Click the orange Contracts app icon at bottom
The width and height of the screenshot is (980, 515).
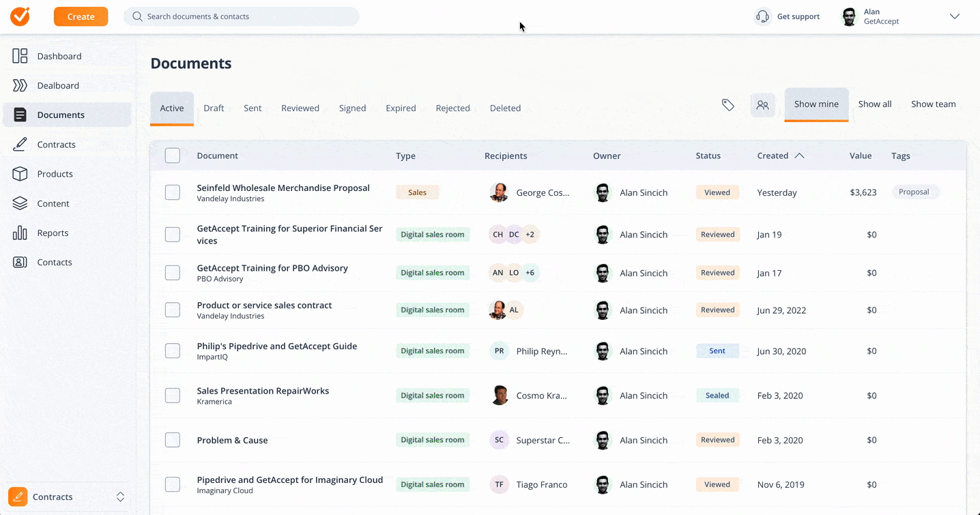tap(18, 497)
